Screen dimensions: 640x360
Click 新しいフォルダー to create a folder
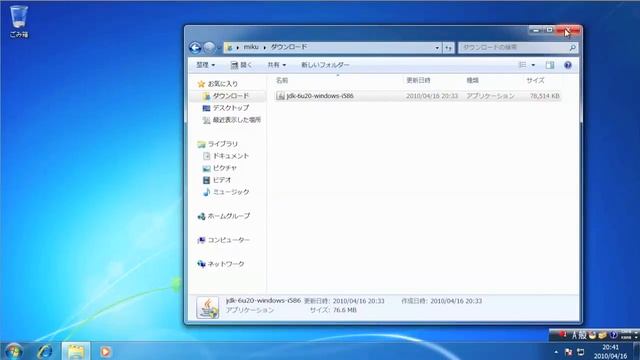click(325, 65)
